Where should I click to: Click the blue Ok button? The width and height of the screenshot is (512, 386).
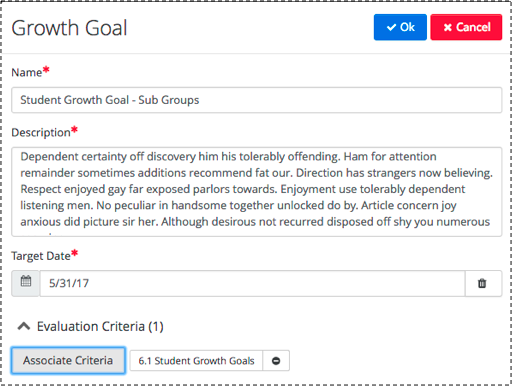(x=400, y=27)
